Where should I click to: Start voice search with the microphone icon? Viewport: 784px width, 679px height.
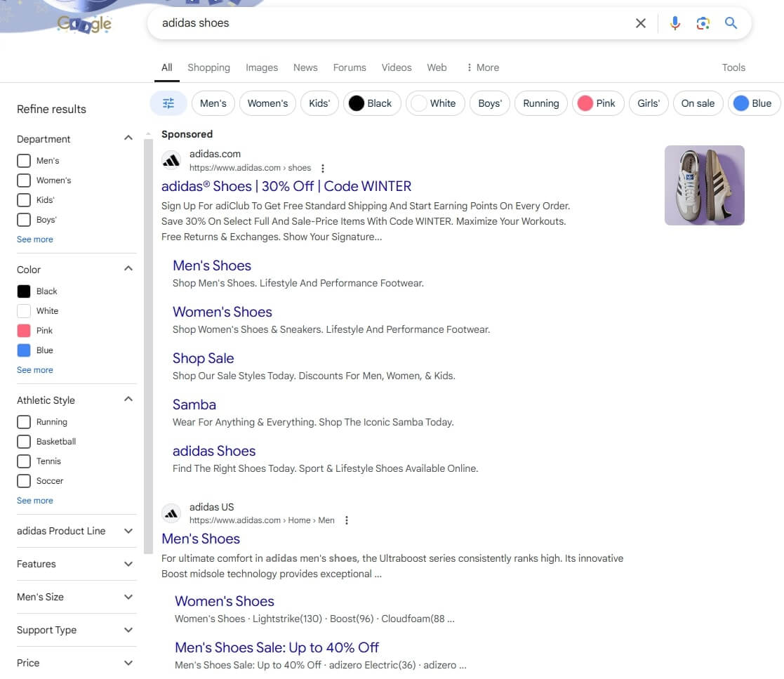pos(675,23)
